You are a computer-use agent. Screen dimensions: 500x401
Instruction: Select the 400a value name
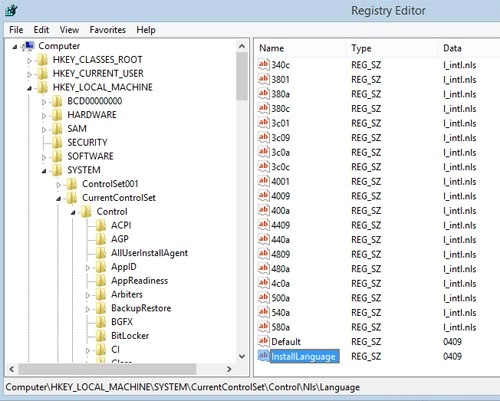click(x=281, y=210)
